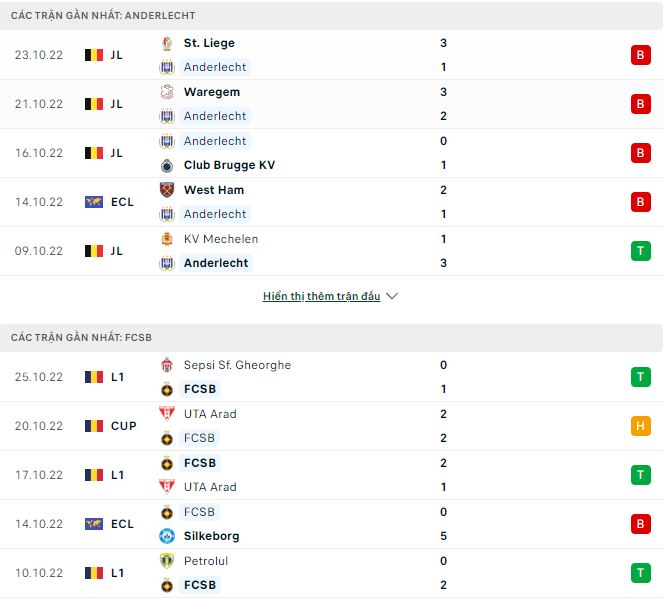Open the West Ham team link
Screen dimensions: 669x600
(214, 190)
